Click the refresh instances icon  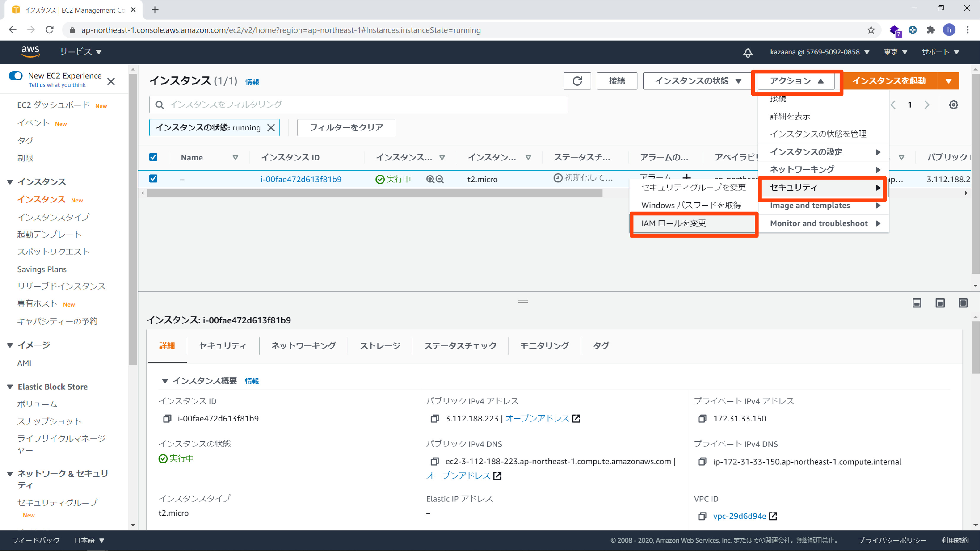[x=577, y=81]
